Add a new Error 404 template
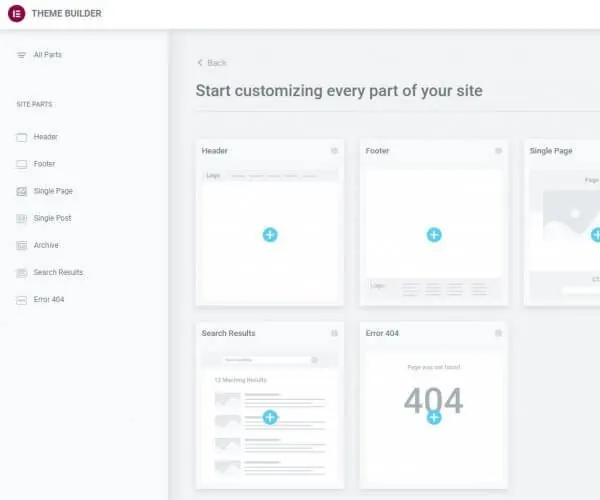Screen dimensions: 600x500 [434, 417]
